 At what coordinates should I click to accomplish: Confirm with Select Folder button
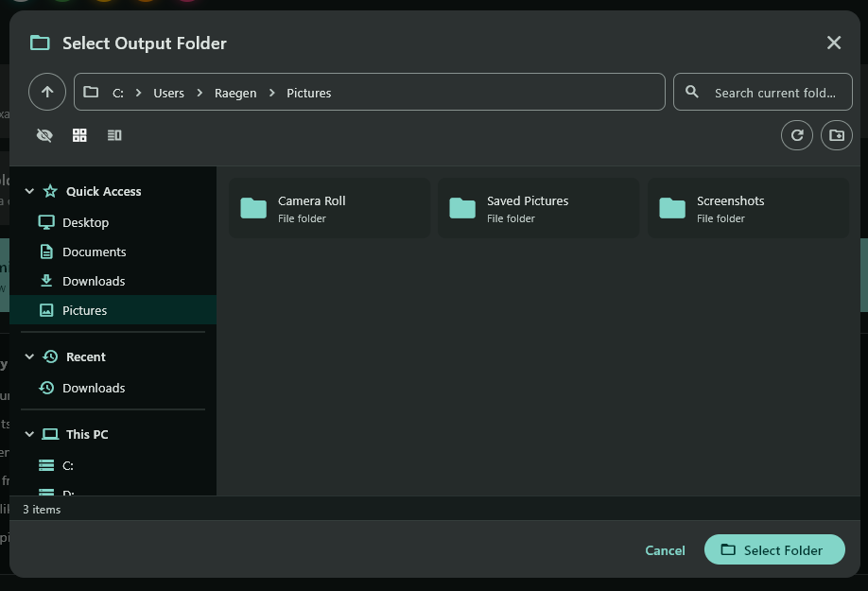point(774,549)
